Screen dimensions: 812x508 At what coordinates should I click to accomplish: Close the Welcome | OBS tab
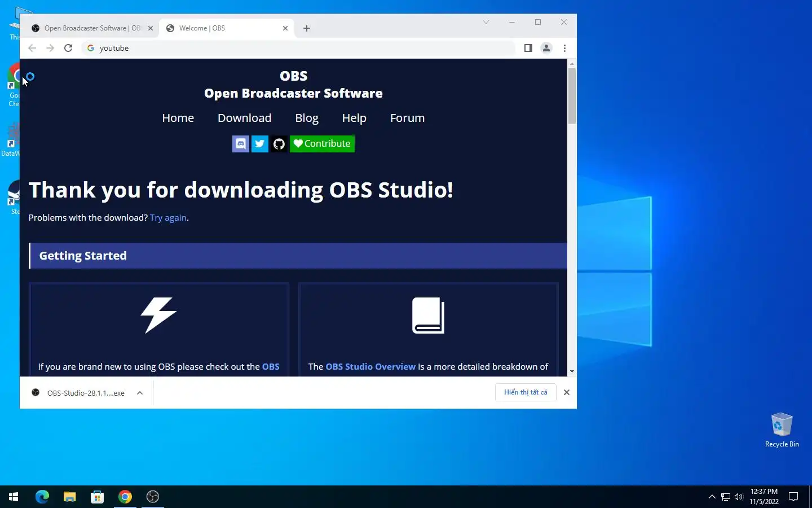point(285,28)
